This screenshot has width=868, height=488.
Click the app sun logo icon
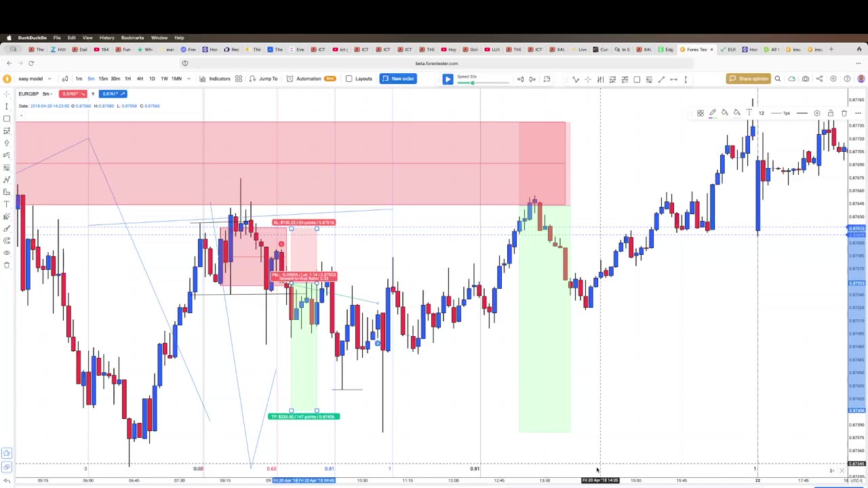[x=7, y=79]
